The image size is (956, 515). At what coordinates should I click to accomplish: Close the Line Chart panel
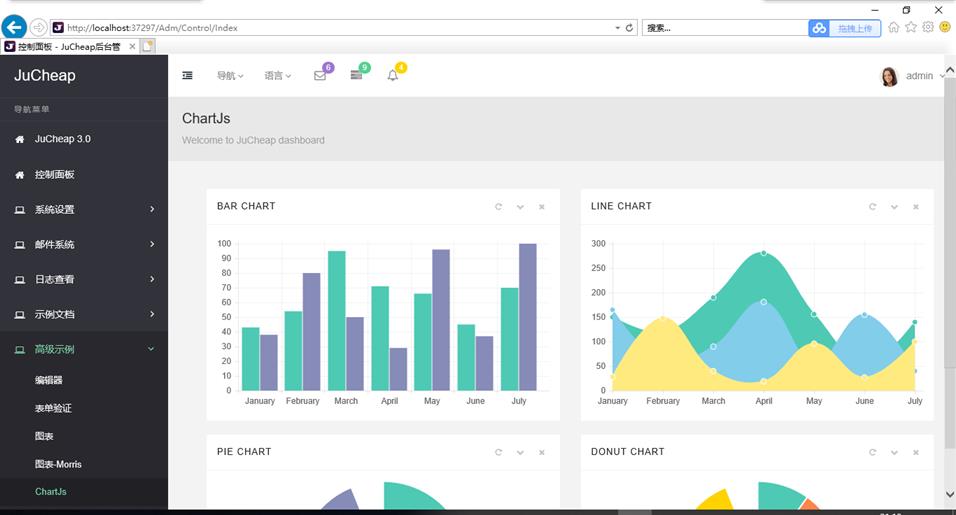coord(915,207)
